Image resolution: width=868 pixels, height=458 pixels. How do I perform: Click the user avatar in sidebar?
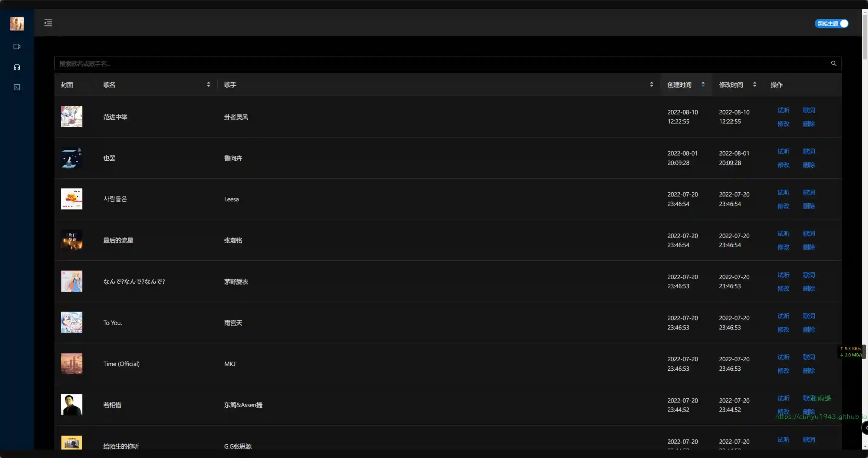tap(17, 24)
